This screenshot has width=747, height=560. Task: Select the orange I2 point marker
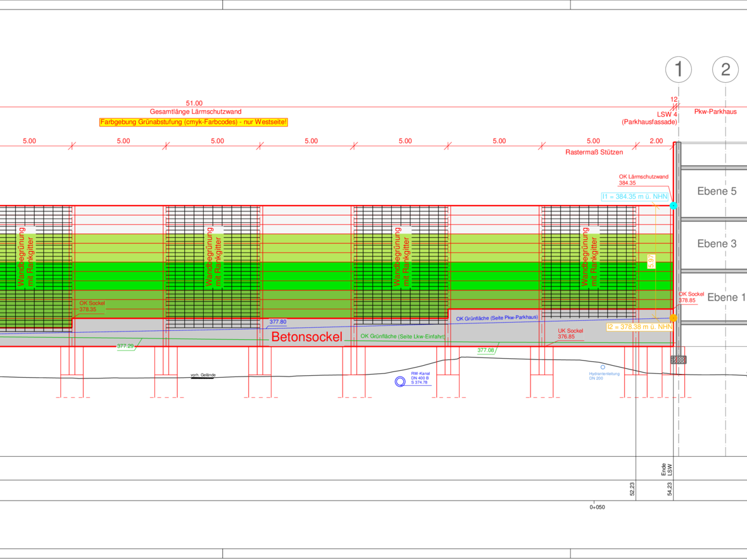(674, 318)
